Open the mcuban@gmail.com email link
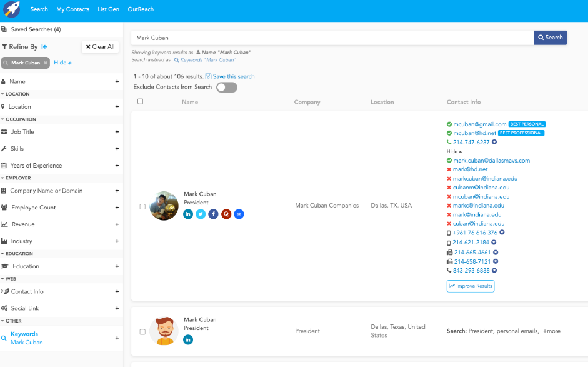The height and width of the screenshot is (367, 588). tap(480, 124)
